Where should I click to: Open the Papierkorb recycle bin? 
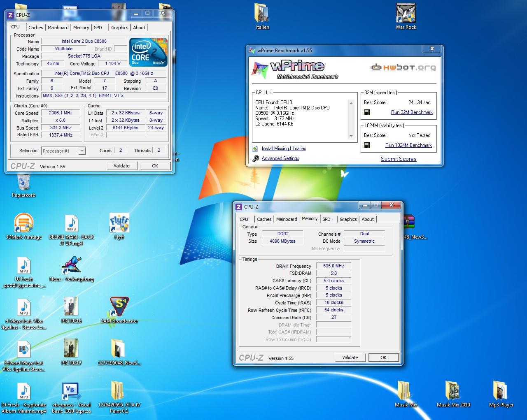pyautogui.click(x=23, y=184)
